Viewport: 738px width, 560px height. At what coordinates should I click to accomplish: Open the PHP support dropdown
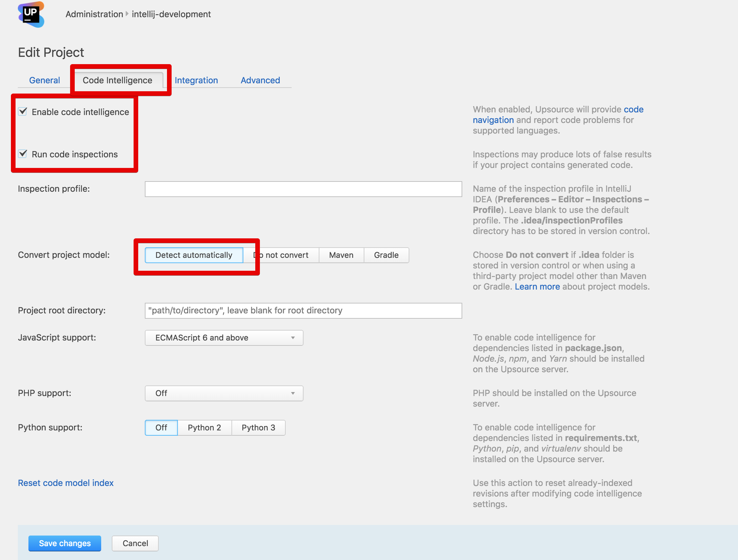[224, 393]
